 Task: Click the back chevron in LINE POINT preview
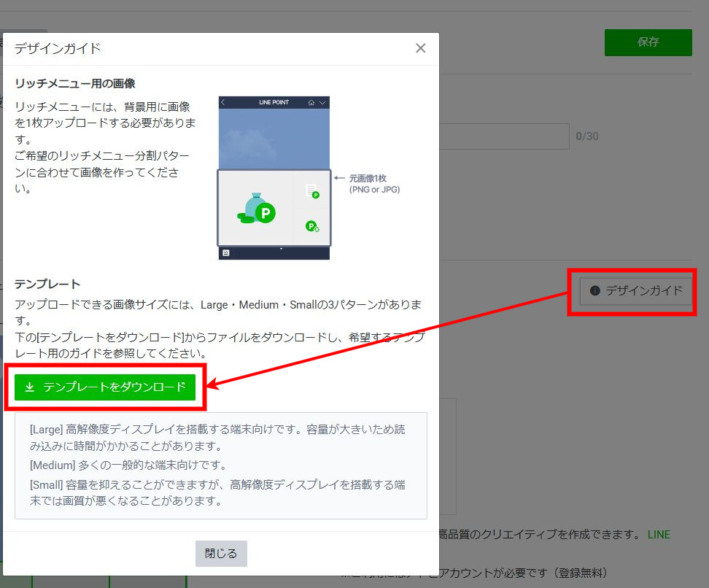coord(223,103)
